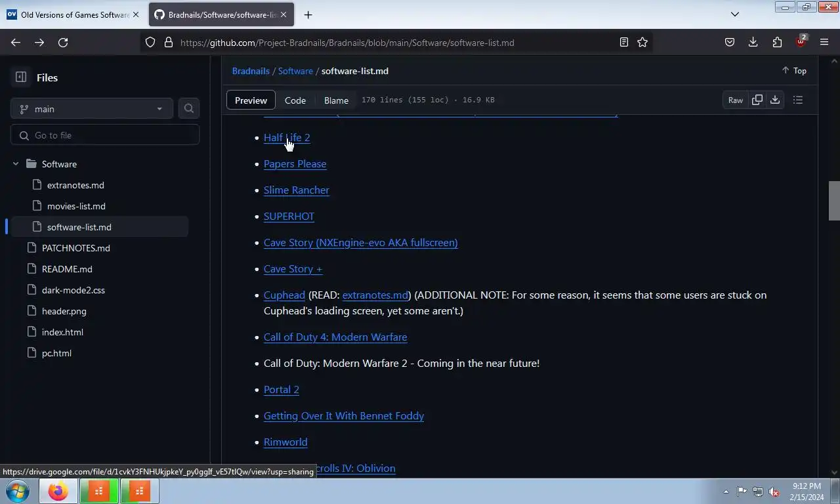Screen dimensions: 840x504
Task: Open the Half Life 2 link
Action: coord(287,138)
